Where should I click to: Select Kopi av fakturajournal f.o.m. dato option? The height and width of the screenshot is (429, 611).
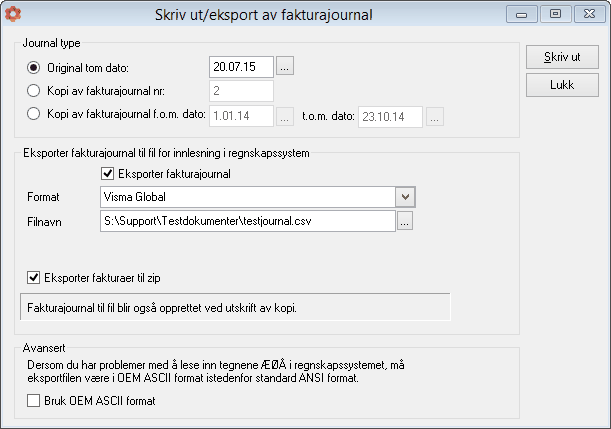click(34, 114)
